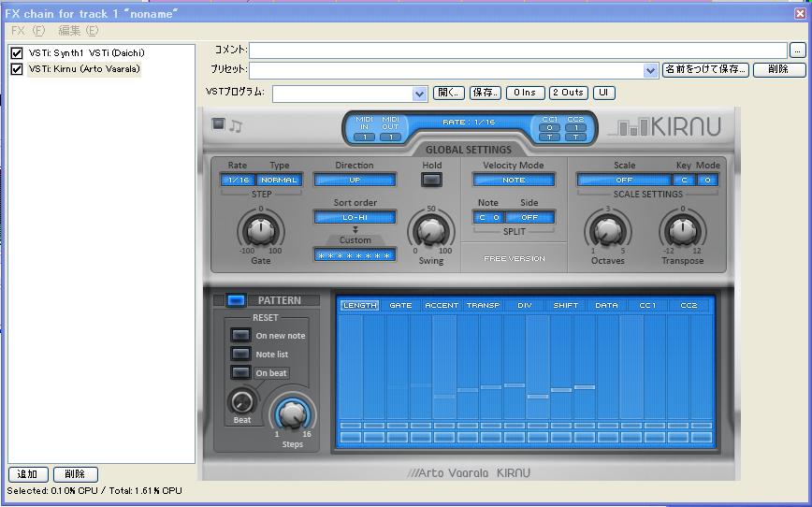The width and height of the screenshot is (812, 507).
Task: Click the 削除 button below FX list
Action: click(x=75, y=474)
